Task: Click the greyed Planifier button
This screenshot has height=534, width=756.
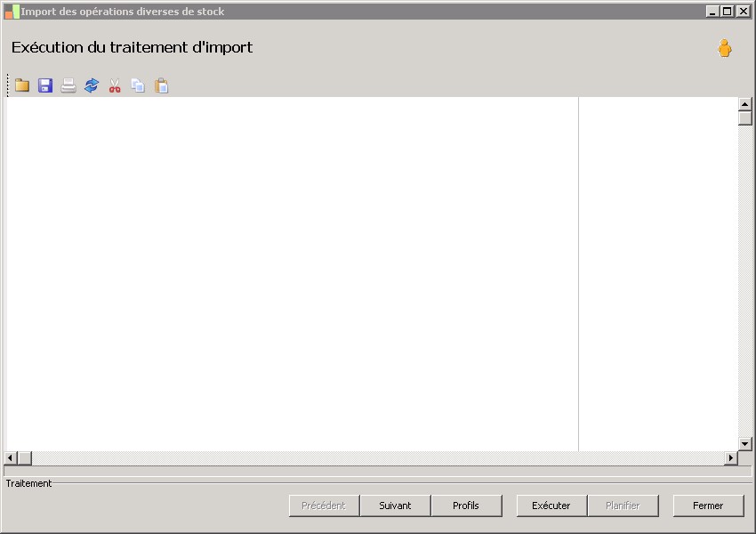Action: tap(623, 506)
